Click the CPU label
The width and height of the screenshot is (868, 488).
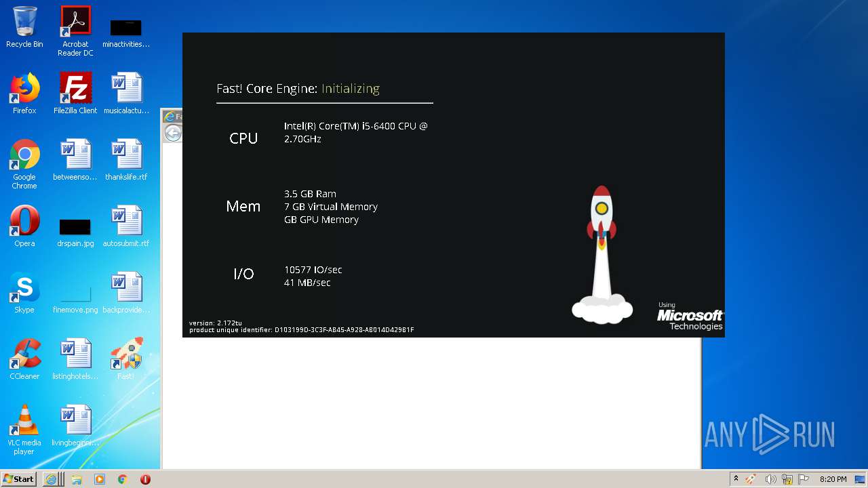click(x=243, y=138)
